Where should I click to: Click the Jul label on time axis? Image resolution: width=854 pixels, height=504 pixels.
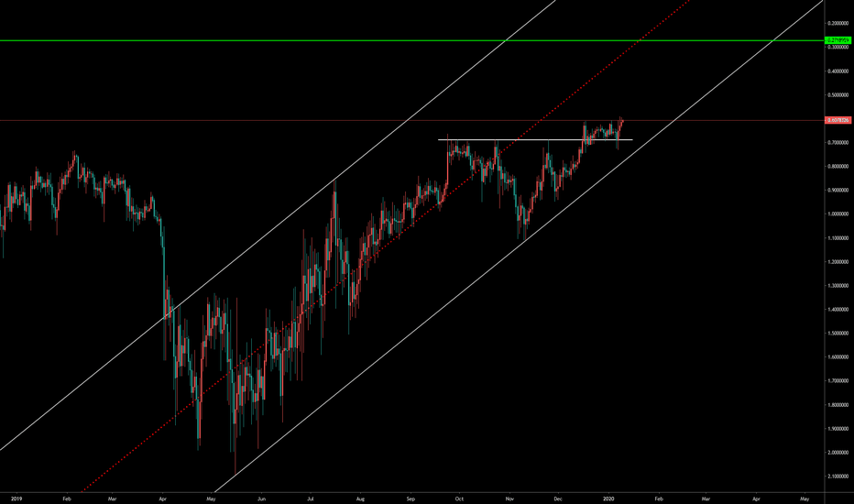[x=311, y=499]
